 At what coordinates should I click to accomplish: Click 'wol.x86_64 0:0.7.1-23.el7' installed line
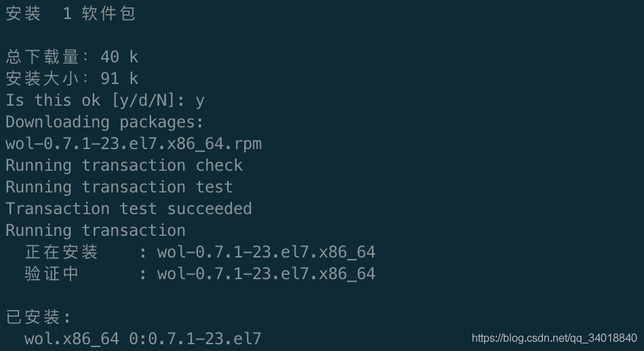point(142,339)
